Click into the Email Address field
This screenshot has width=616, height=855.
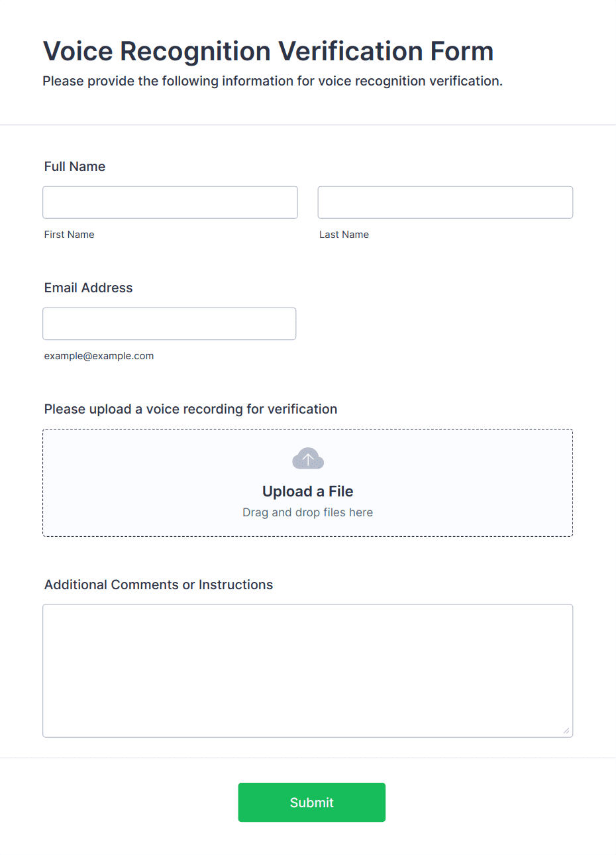(x=170, y=323)
